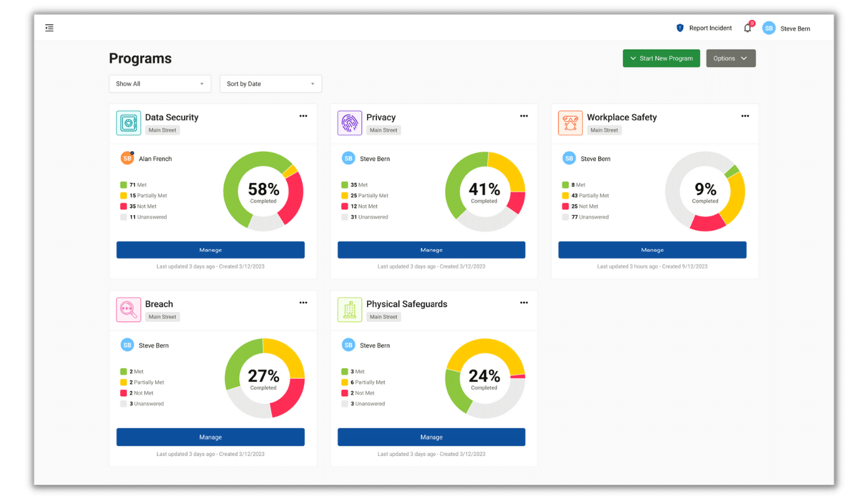Expand the Options dropdown
The height and width of the screenshot is (496, 868).
pyautogui.click(x=730, y=58)
